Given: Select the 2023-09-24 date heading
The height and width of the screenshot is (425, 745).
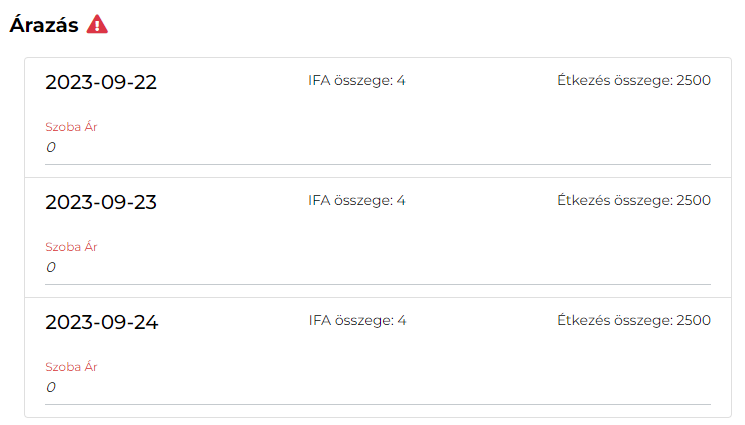Looking at the screenshot, I should point(101,323).
